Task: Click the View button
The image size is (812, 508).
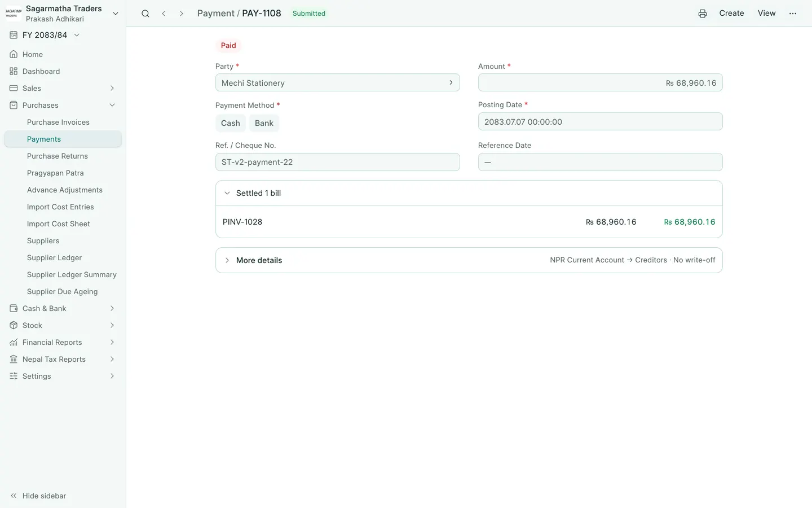Action: coord(766,14)
